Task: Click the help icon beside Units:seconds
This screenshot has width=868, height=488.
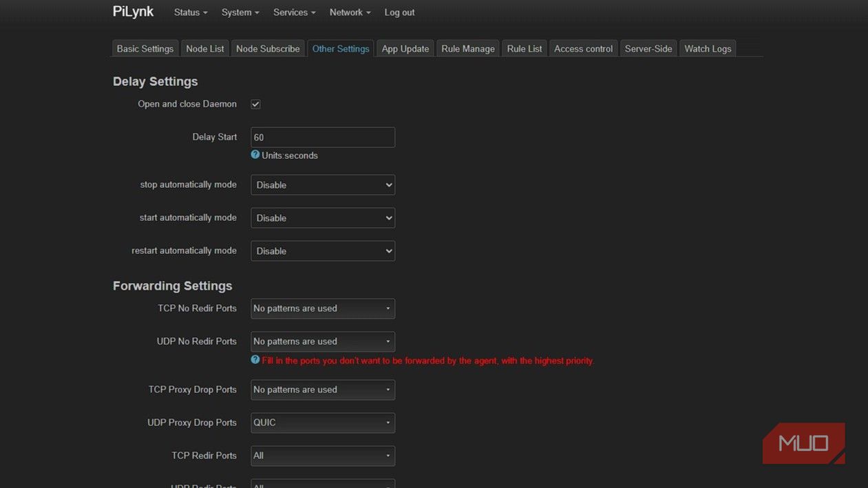Action: pos(255,155)
